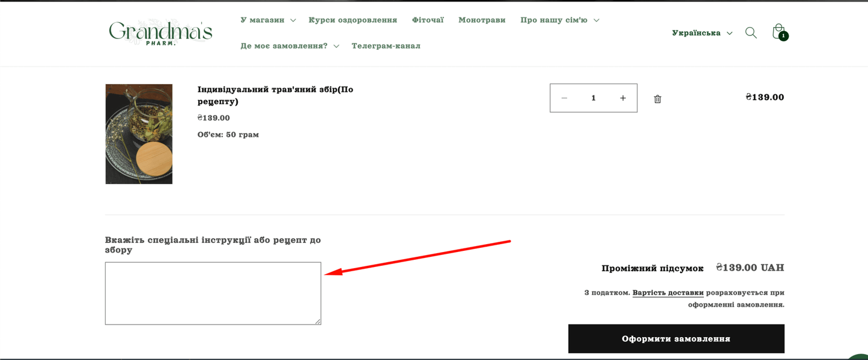Expand the "У магазин" menu
Viewport: 868px width, 360px height.
(x=268, y=20)
